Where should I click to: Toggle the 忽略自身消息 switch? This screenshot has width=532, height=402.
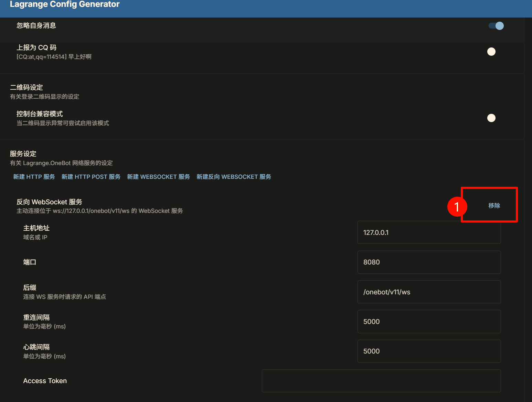click(x=496, y=26)
